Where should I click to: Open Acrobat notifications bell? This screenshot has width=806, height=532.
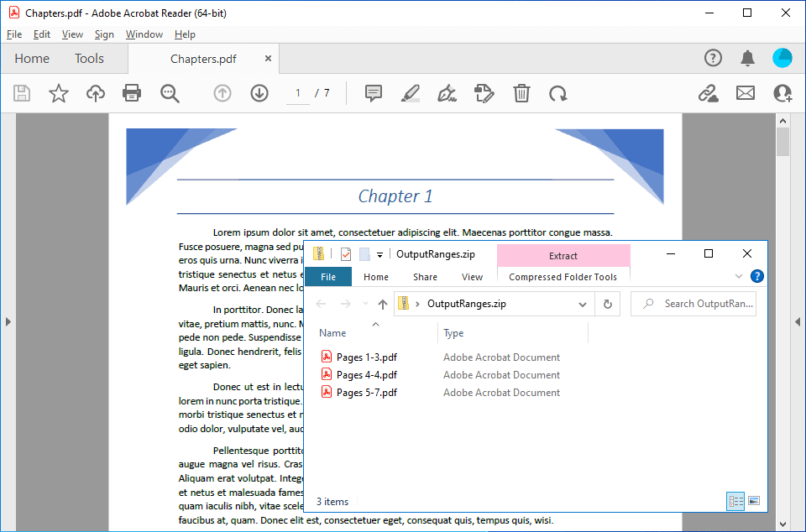click(x=746, y=58)
